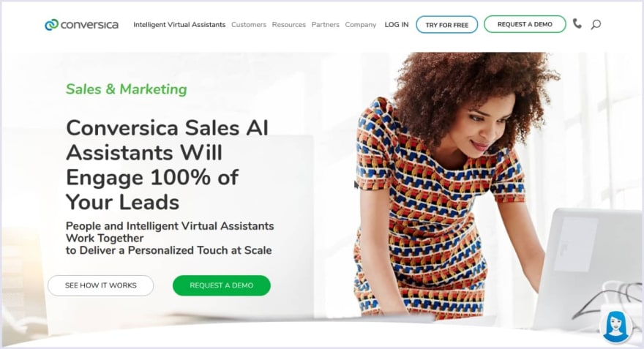Expand the Company navigation item
The width and height of the screenshot is (644, 349).
(x=361, y=25)
